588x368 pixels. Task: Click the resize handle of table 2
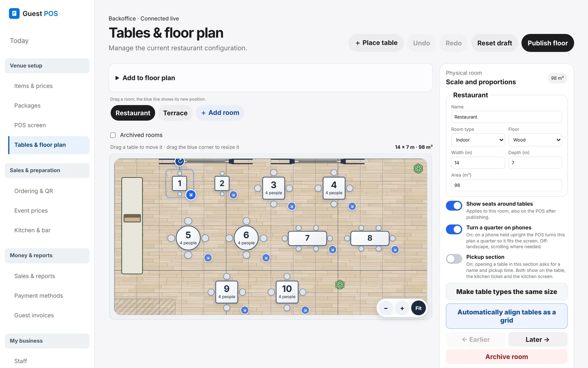(x=233, y=195)
